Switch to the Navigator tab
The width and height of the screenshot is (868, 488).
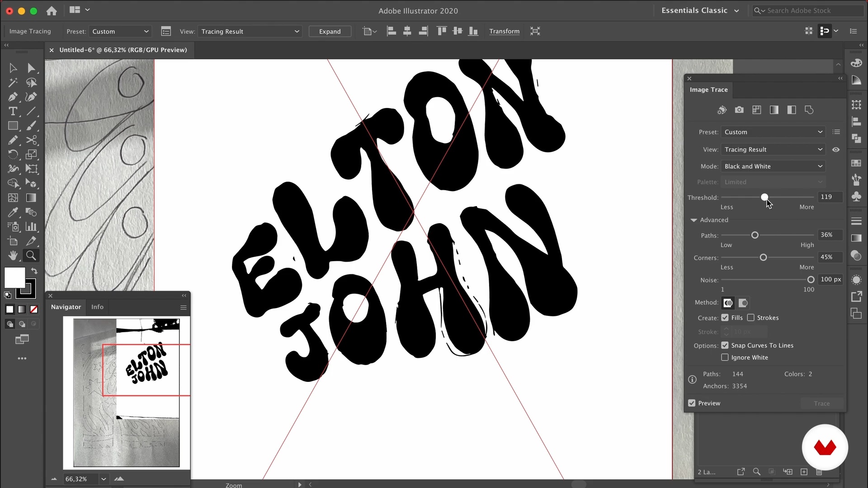click(x=66, y=307)
